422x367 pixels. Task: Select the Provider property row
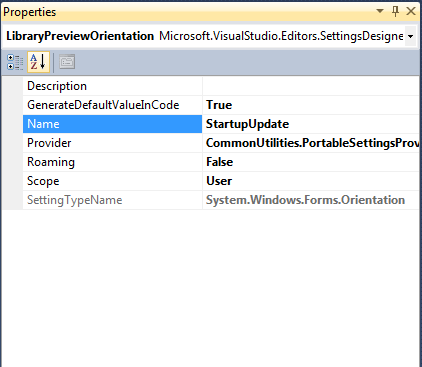pyautogui.click(x=221, y=143)
